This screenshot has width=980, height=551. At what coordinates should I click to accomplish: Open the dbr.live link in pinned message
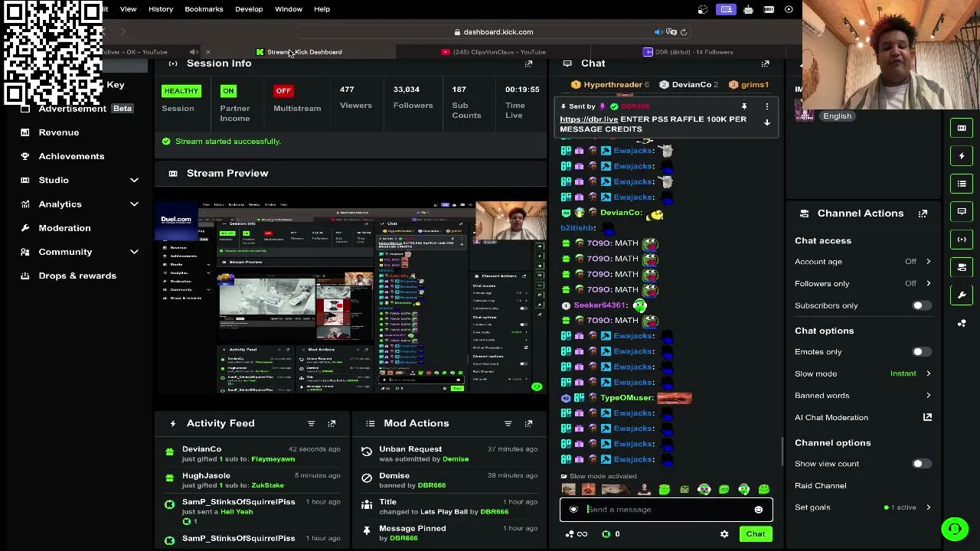(x=589, y=119)
